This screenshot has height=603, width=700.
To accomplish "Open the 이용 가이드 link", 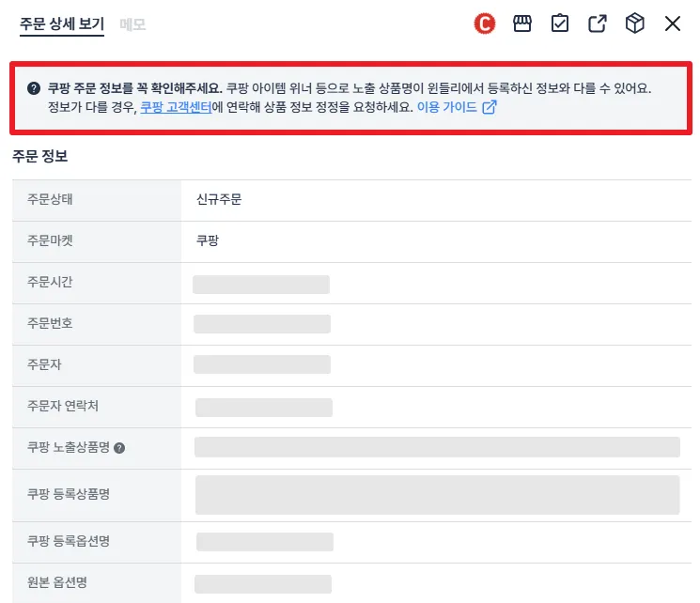I will [x=447, y=107].
